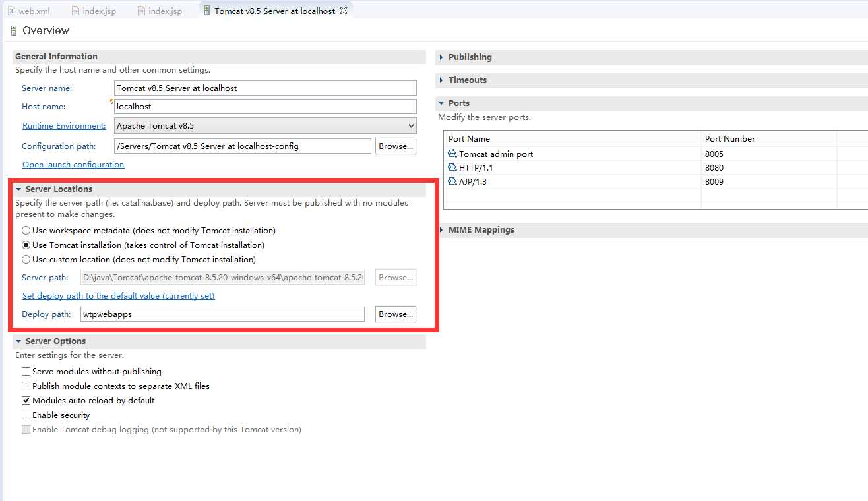Viewport: 868px width, 501px height.
Task: Enable Publish module contexts to separate XML files
Action: (26, 386)
